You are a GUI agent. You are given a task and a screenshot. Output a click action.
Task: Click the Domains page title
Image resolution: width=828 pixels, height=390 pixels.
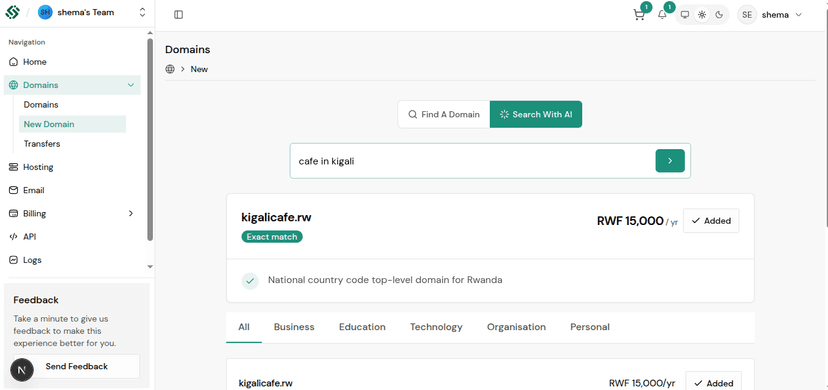(187, 50)
